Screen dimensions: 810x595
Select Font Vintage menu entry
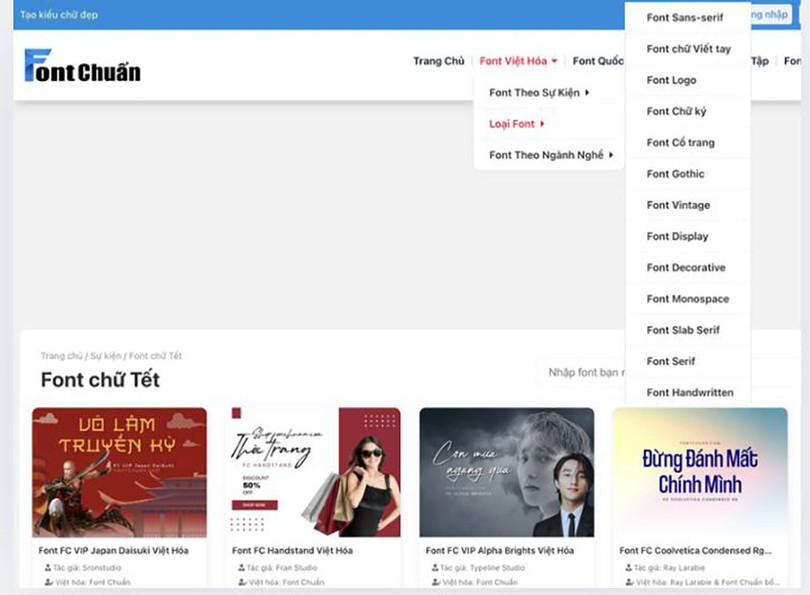tap(678, 205)
